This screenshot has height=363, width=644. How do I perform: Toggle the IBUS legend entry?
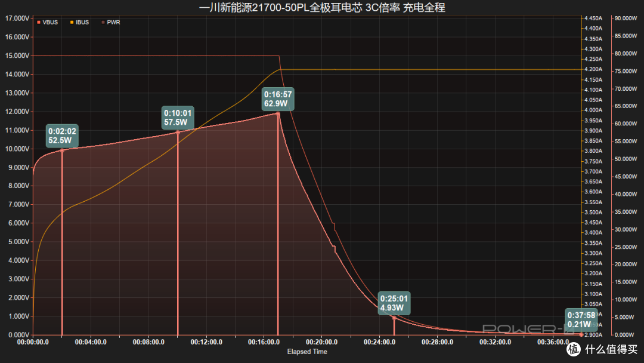(79, 22)
